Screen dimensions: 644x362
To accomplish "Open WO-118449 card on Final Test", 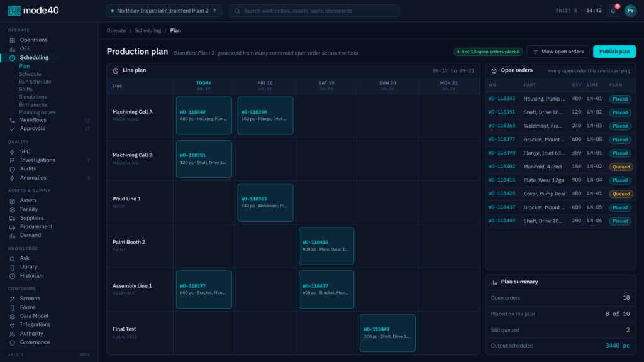I will pyautogui.click(x=387, y=333).
